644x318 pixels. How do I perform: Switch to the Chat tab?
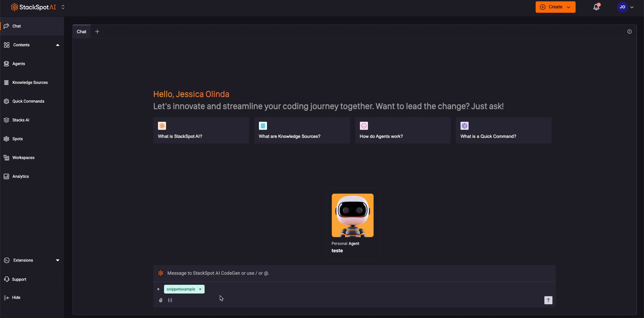point(81,31)
